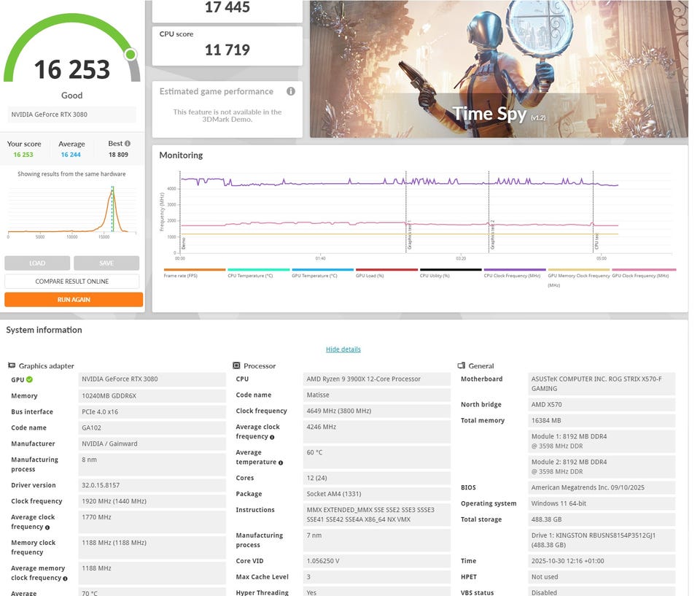Toggle the CPU Utility (%) legend entry
Image resolution: width=700 pixels, height=596 pixels.
point(451,273)
